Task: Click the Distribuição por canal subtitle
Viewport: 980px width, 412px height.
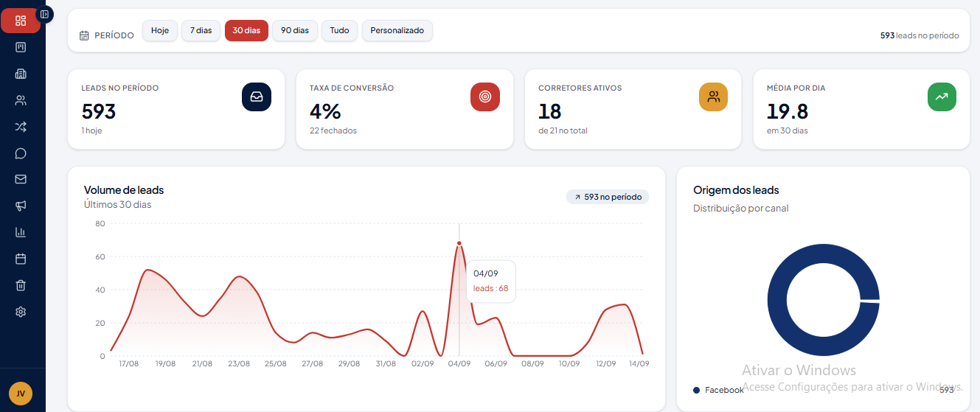Action: 741,209
